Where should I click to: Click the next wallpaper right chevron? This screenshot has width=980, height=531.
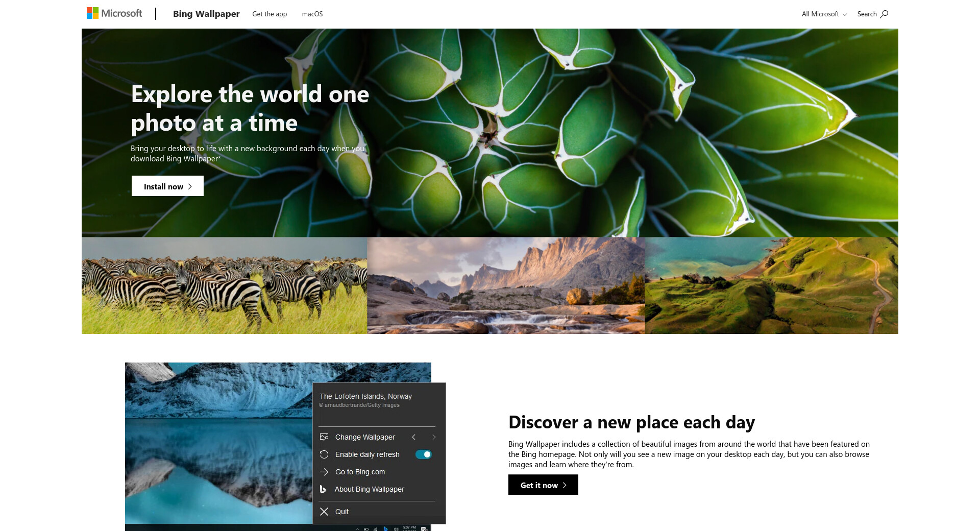(x=434, y=437)
